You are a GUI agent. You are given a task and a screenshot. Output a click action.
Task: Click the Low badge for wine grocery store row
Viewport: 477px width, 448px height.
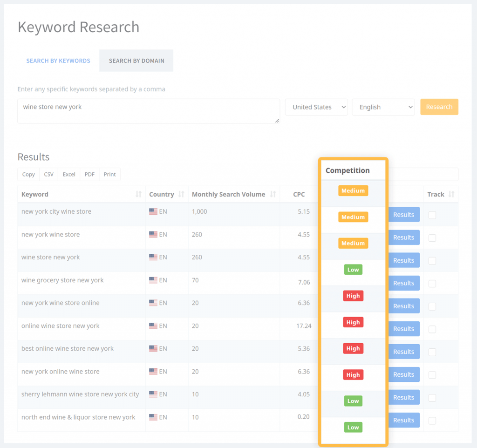point(353,270)
